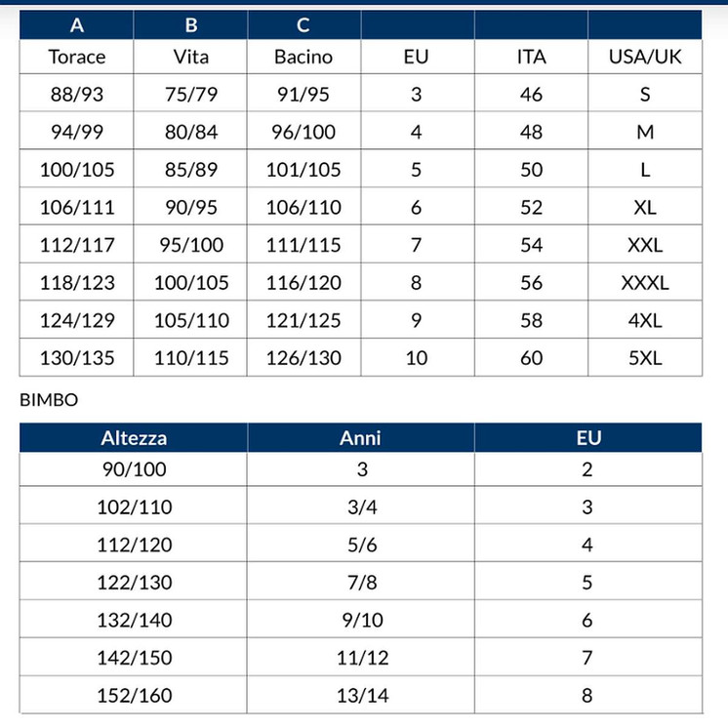Click the "88/93" torace cell
This screenshot has height=728, width=728.
(77, 95)
